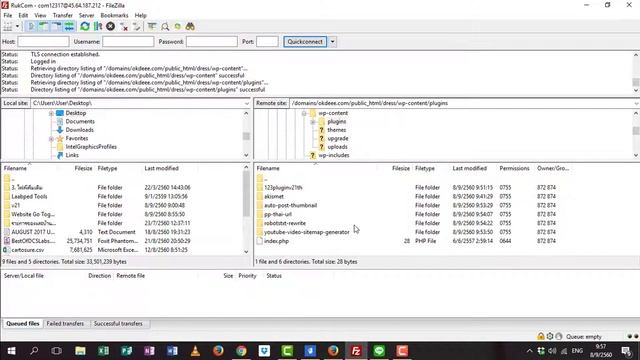Viewport: 640px width, 360px height.
Task: Search remote files binoculars icon
Action: [x=190, y=27]
